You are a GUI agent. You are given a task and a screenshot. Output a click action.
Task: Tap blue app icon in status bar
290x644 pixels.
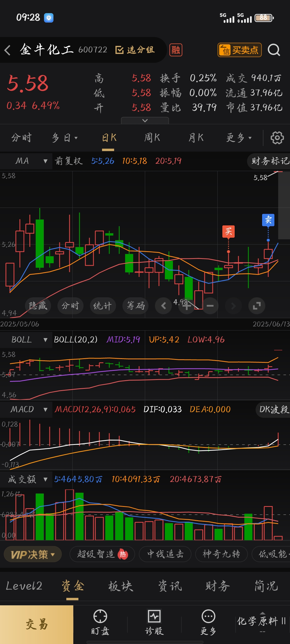49,18
